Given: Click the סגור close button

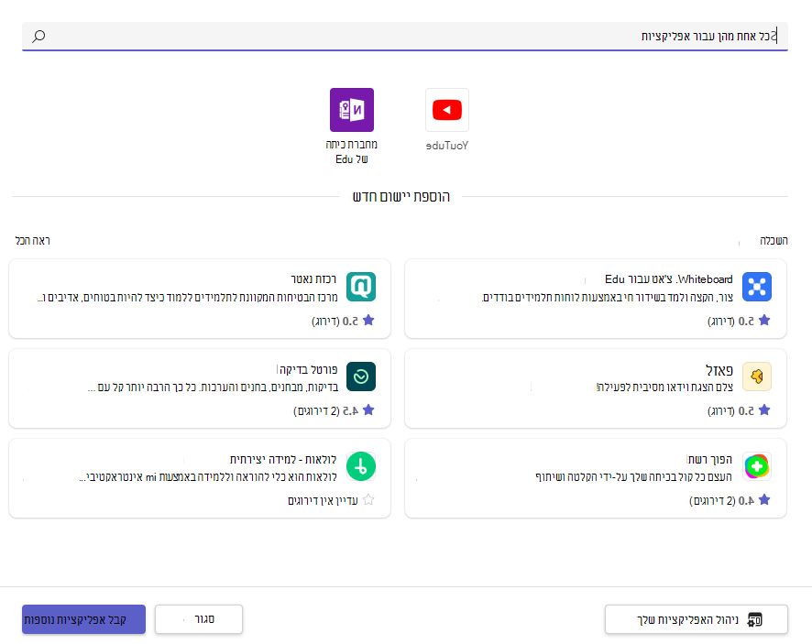Looking at the screenshot, I should [x=199, y=619].
